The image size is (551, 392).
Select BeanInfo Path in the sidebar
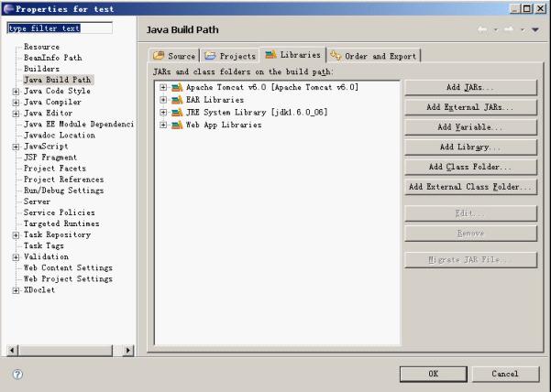[52, 58]
